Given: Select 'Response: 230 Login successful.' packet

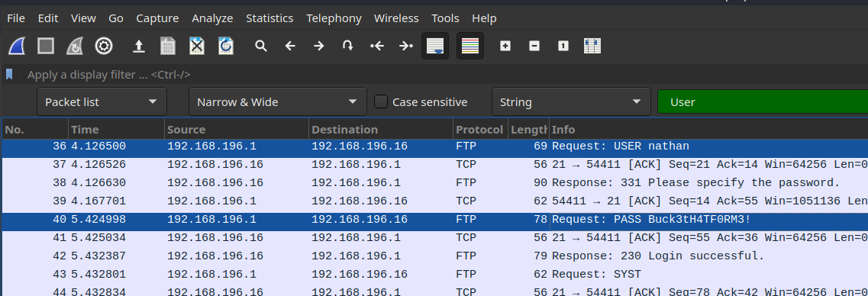Looking at the screenshot, I should tap(434, 256).
